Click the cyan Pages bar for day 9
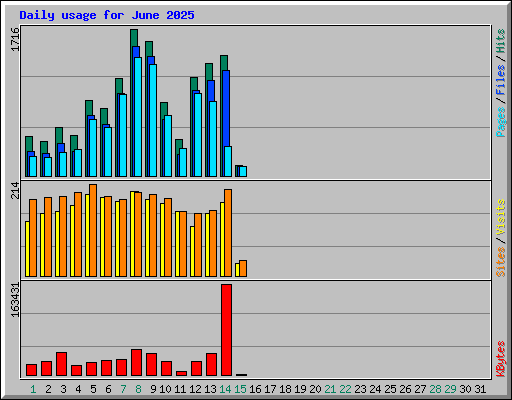The width and height of the screenshot is (512, 400). (153, 120)
